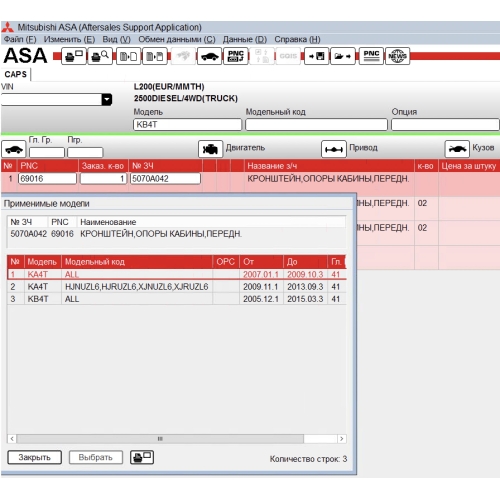This screenshot has height=500, width=500.
Task: Click the part name in main table row 1
Action: click(x=328, y=179)
